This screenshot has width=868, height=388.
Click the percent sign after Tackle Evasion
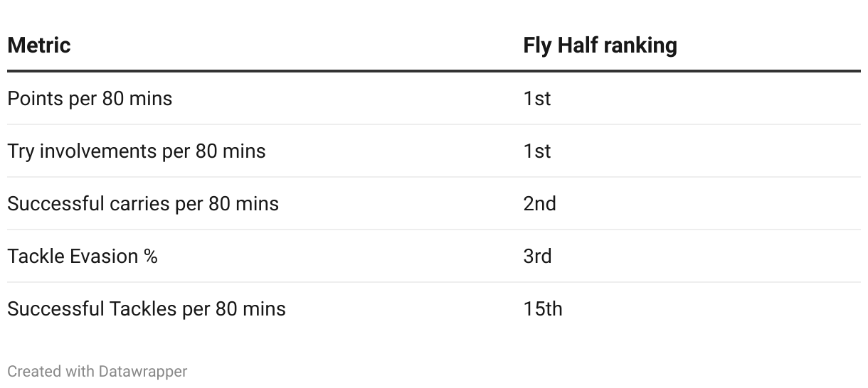click(149, 256)
